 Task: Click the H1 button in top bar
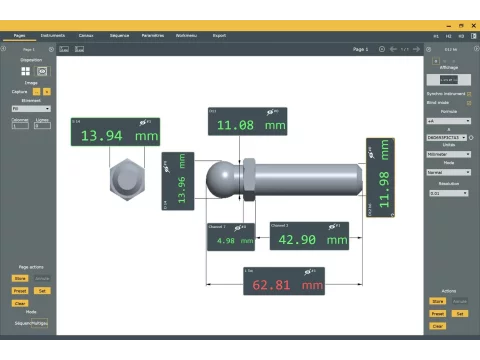436,36
